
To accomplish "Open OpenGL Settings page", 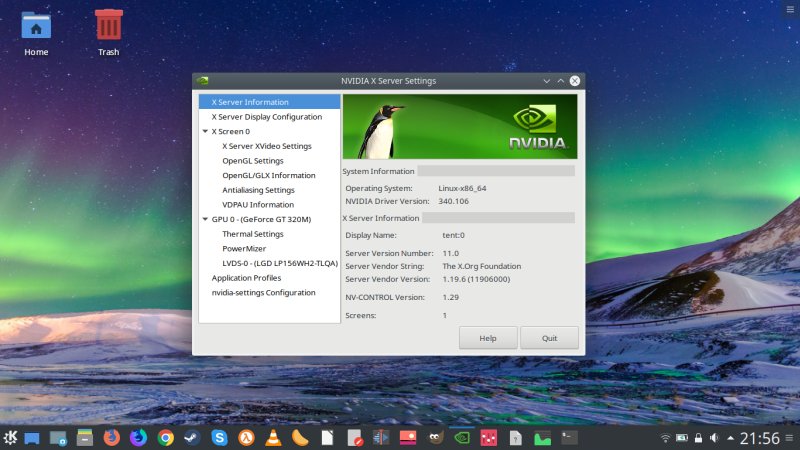I will coord(253,161).
